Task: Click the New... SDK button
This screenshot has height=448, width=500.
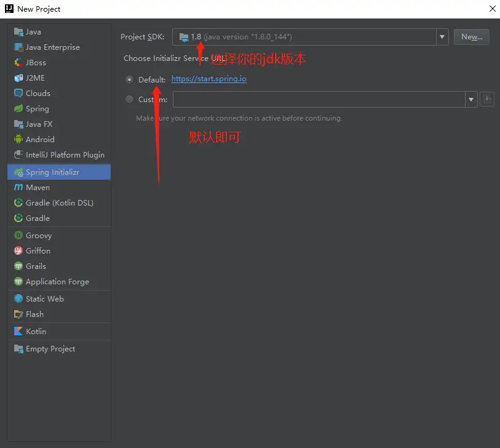Action: (471, 37)
